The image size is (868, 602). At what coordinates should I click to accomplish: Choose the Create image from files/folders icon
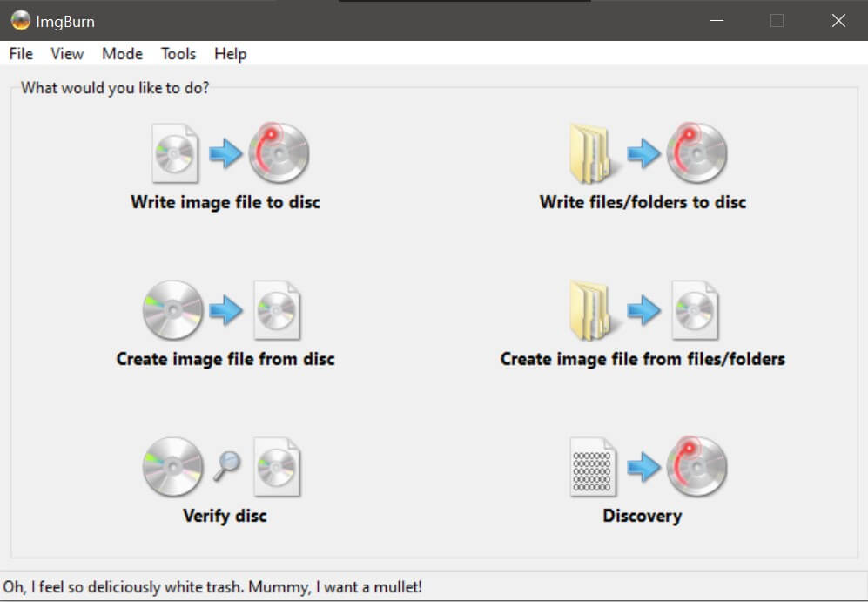pyautogui.click(x=643, y=311)
